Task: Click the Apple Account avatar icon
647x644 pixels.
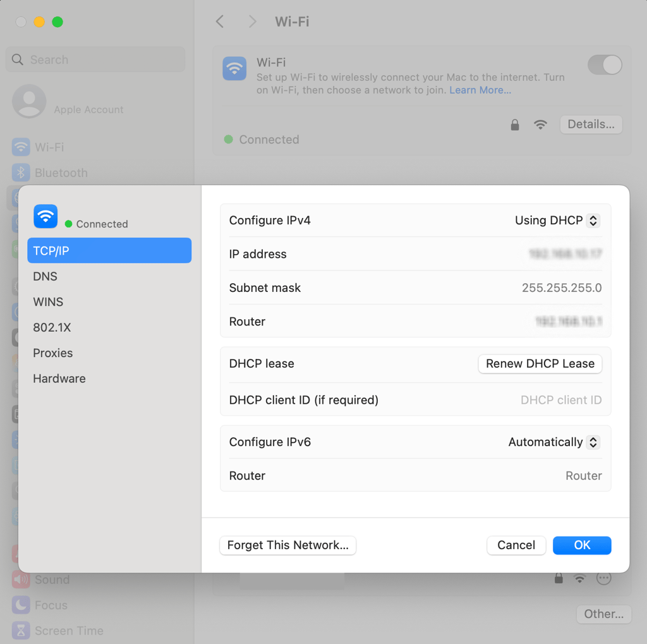Action: 29,101
